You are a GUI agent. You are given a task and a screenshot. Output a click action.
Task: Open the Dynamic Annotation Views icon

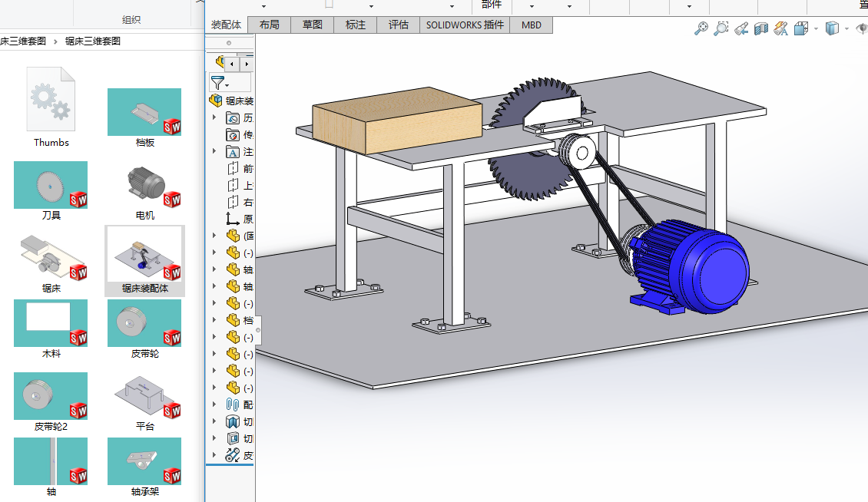click(780, 28)
